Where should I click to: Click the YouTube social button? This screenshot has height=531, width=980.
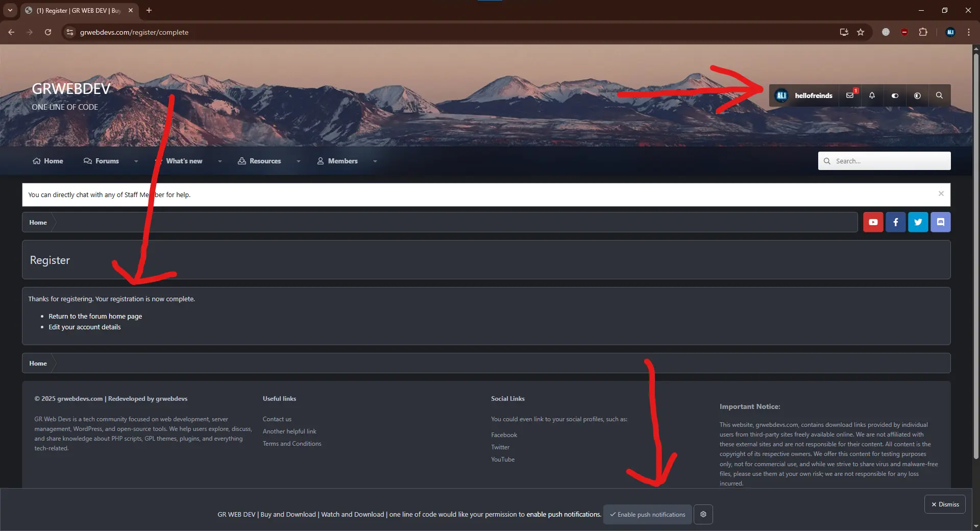[873, 222]
